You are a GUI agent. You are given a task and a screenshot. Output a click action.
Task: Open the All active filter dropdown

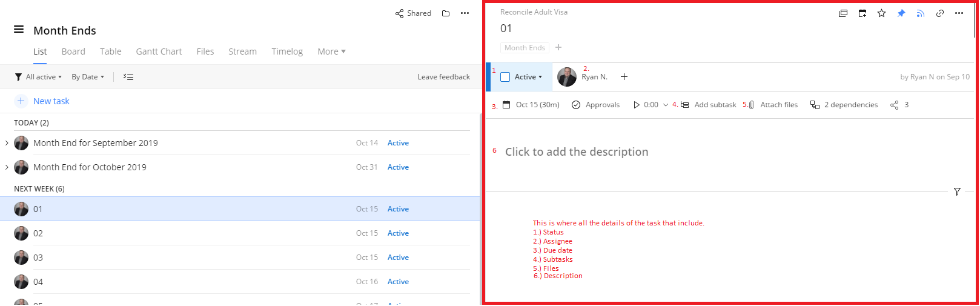(39, 77)
